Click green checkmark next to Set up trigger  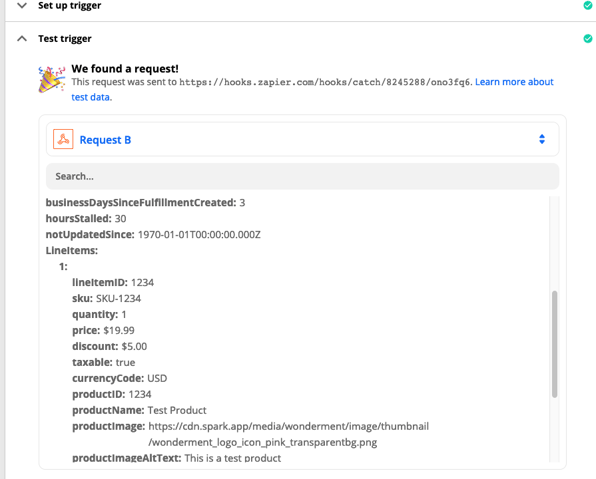pos(588,5)
